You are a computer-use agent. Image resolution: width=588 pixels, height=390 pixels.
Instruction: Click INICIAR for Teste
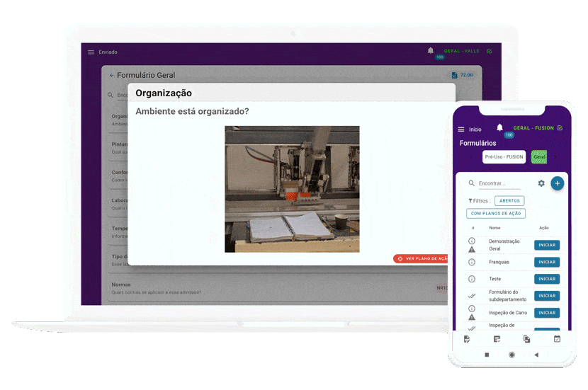547,279
